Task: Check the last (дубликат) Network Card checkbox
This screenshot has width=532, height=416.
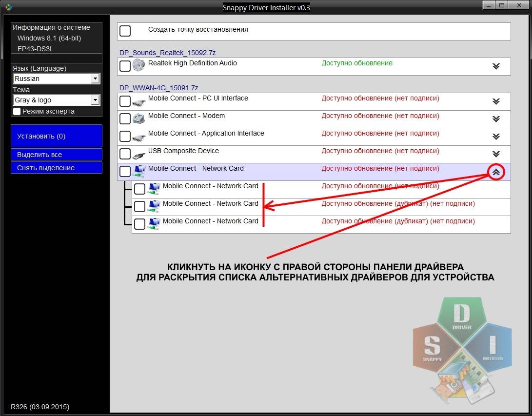Action: pos(139,224)
